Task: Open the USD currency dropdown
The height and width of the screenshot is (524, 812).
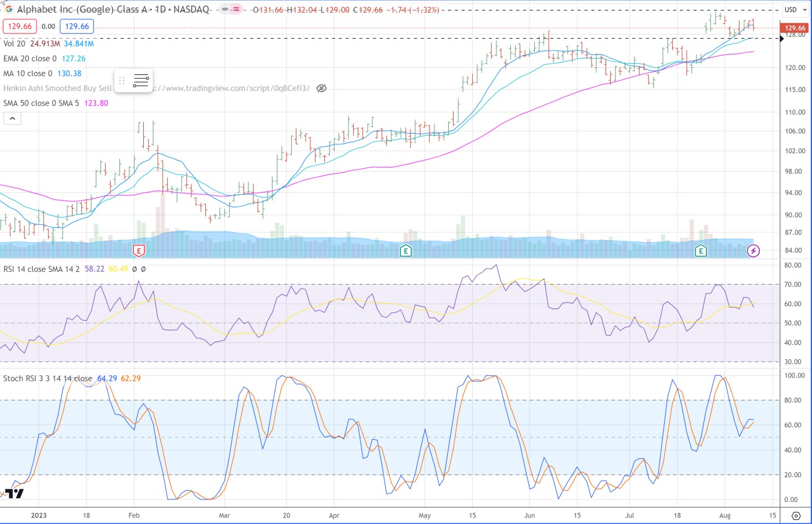Action: (x=794, y=9)
